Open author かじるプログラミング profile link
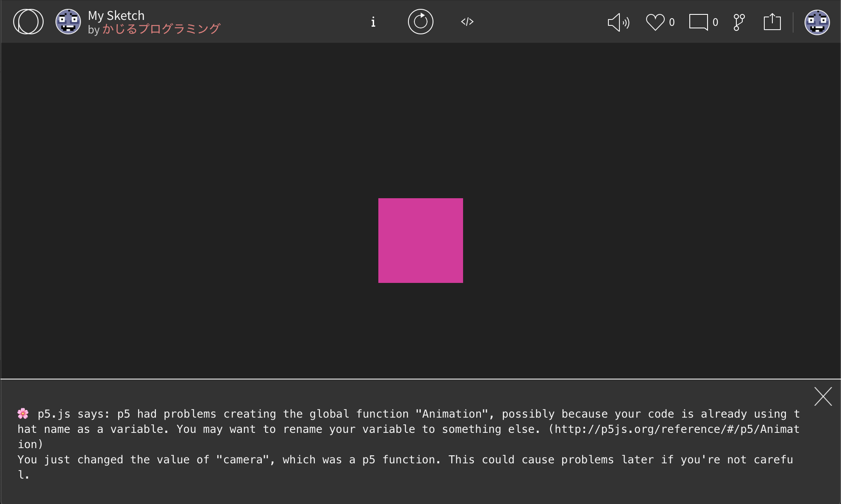 coord(161,29)
